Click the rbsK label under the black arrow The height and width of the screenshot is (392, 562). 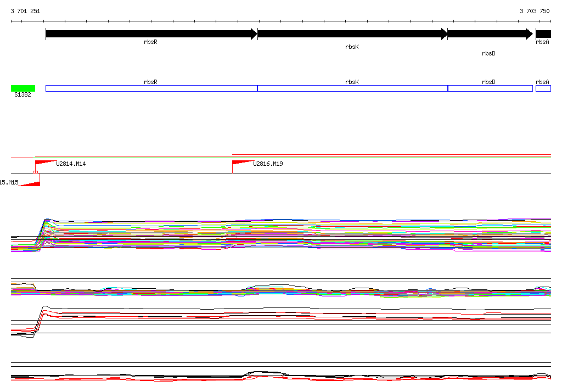pos(352,47)
